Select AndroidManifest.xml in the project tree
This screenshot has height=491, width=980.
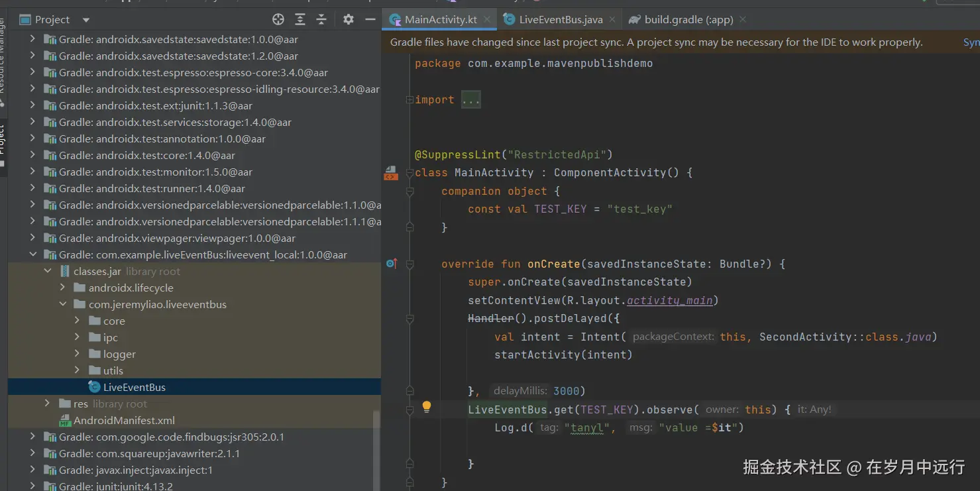point(124,420)
